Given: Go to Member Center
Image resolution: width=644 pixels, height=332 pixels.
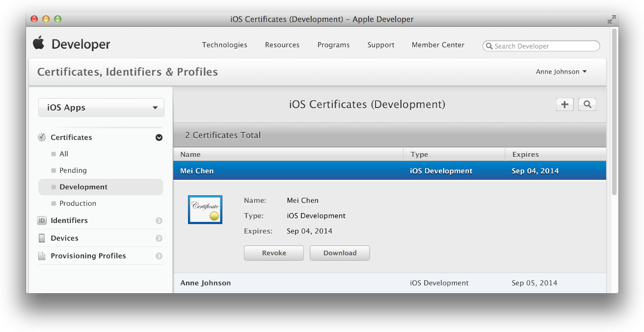Looking at the screenshot, I should tap(438, 45).
